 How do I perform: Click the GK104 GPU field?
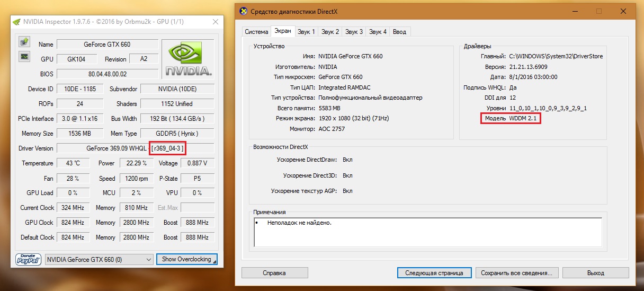[x=78, y=59]
